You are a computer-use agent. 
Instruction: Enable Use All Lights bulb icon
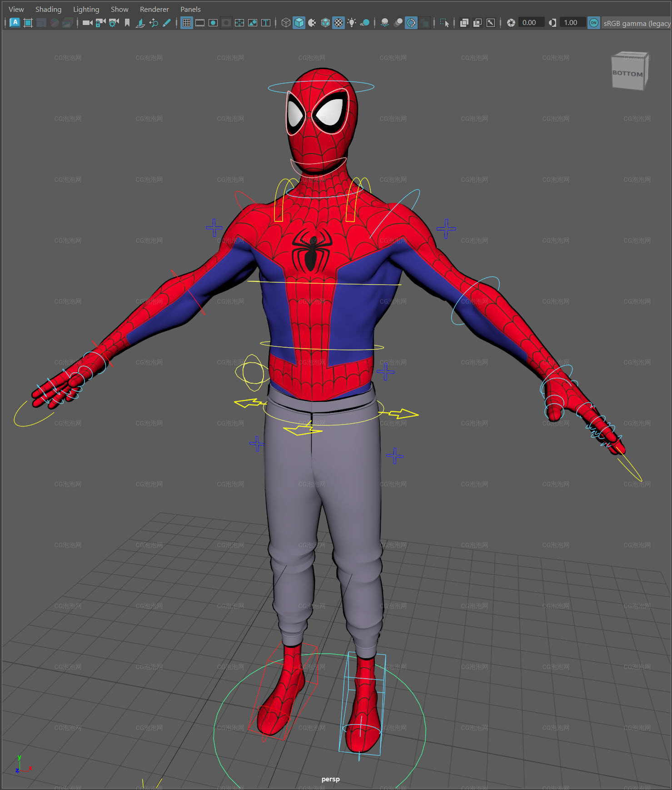[x=352, y=23]
